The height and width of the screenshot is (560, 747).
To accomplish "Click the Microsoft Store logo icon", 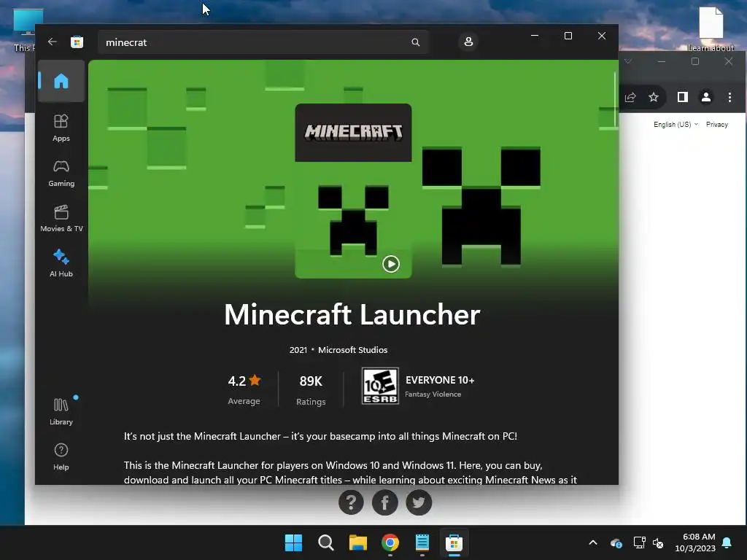I will click(77, 42).
